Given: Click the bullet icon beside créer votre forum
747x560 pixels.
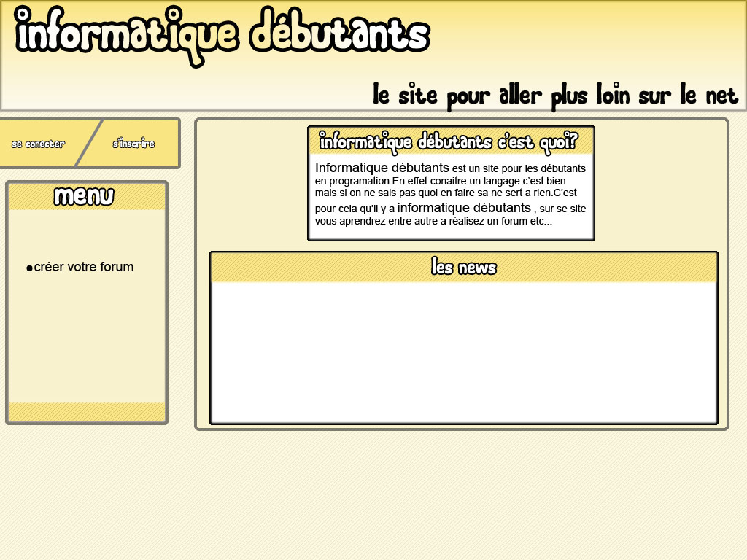Looking at the screenshot, I should 29,268.
